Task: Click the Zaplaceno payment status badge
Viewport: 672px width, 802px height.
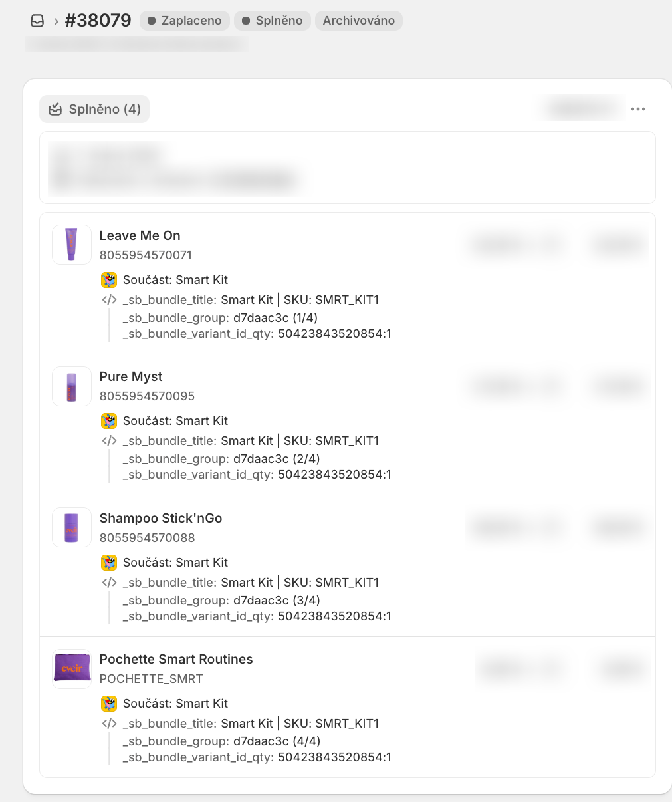Action: coord(185,21)
